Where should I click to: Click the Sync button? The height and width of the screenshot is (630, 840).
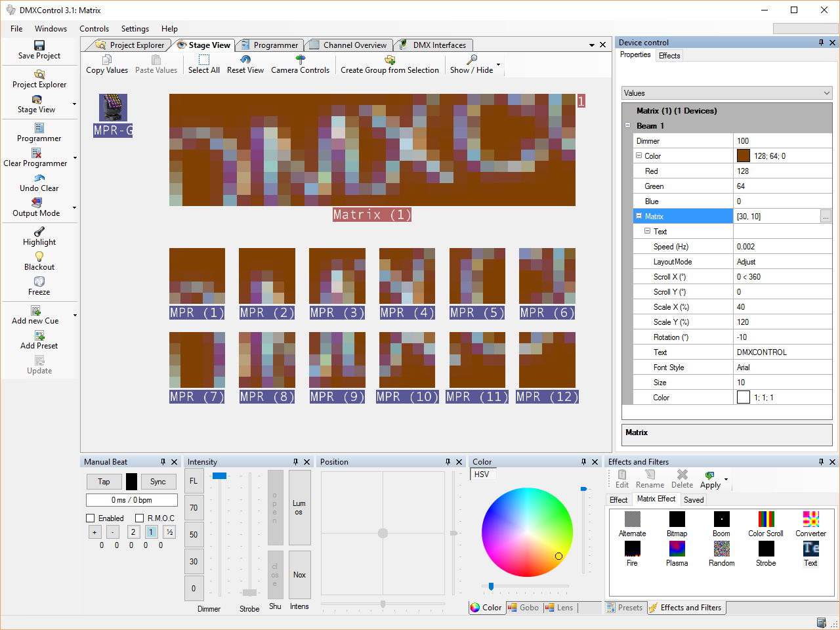tap(158, 482)
